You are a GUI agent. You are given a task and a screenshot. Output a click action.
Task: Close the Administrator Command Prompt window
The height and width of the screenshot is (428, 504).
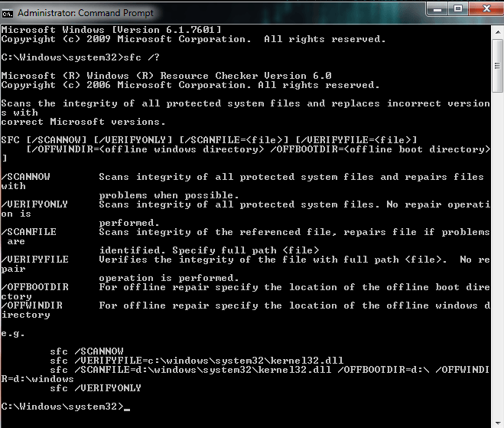(486, 9)
